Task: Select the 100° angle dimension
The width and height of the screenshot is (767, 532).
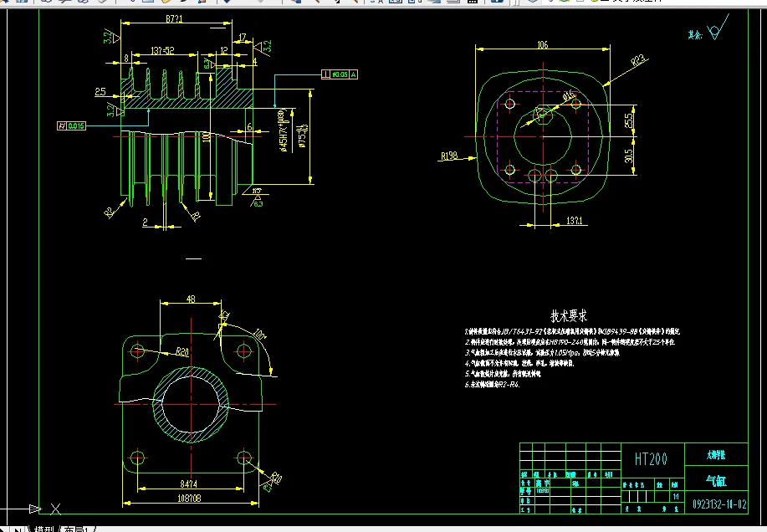Action: click(260, 335)
